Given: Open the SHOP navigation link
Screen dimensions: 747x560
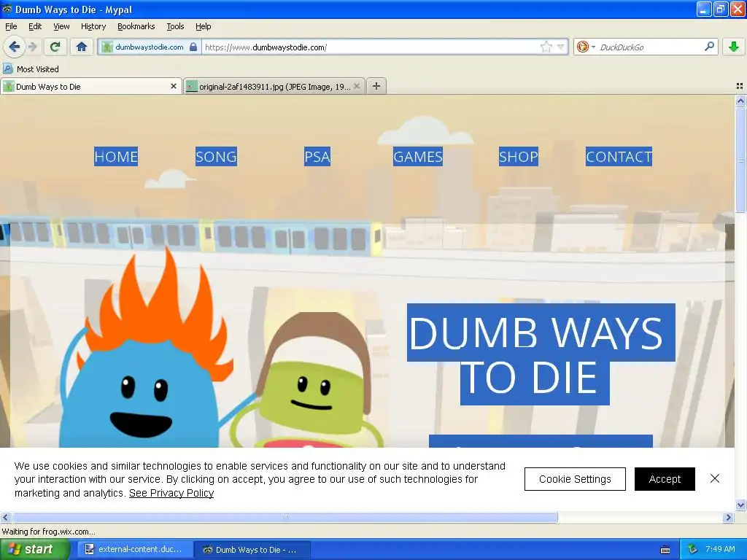Looking at the screenshot, I should (519, 157).
